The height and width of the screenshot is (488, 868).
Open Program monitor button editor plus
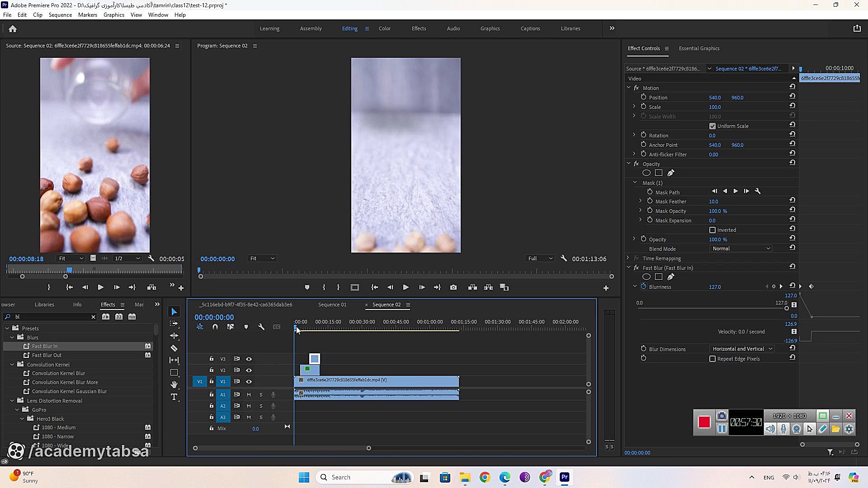606,288
